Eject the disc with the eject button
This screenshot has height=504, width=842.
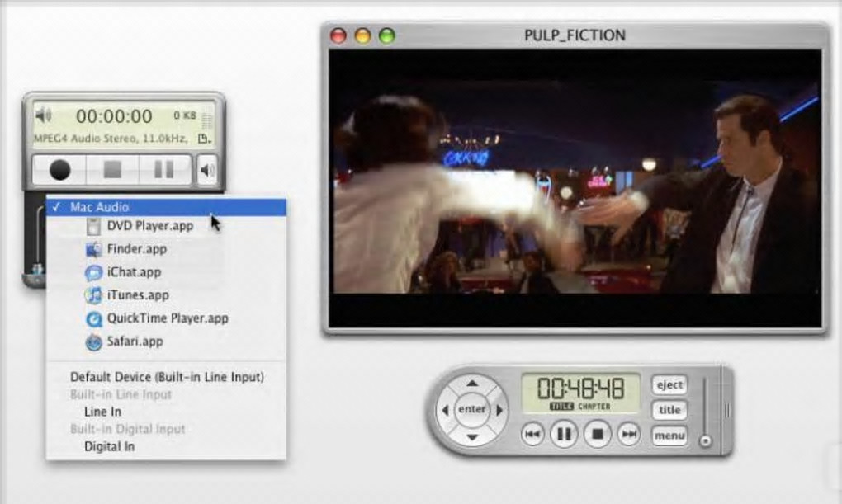[669, 385]
